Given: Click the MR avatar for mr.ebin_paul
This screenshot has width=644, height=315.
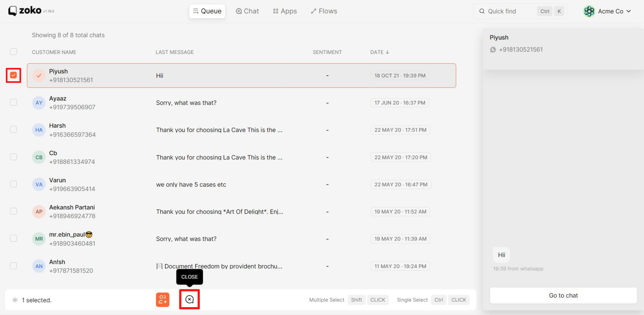Looking at the screenshot, I should pyautogui.click(x=39, y=239).
